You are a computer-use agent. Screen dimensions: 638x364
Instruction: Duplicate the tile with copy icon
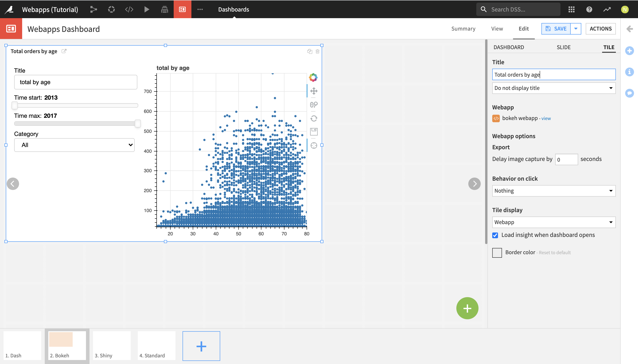coord(310,51)
